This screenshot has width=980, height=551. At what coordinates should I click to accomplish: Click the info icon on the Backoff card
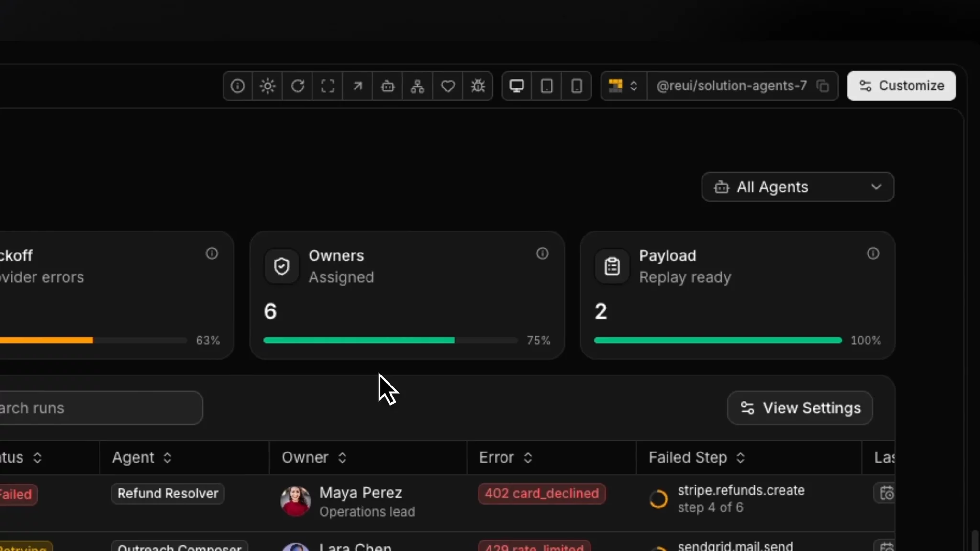212,253
